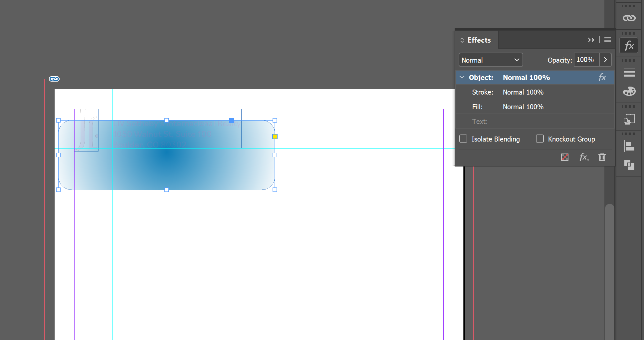The height and width of the screenshot is (340, 644).
Task: Click the trash icon to remove effects
Action: [x=602, y=157]
